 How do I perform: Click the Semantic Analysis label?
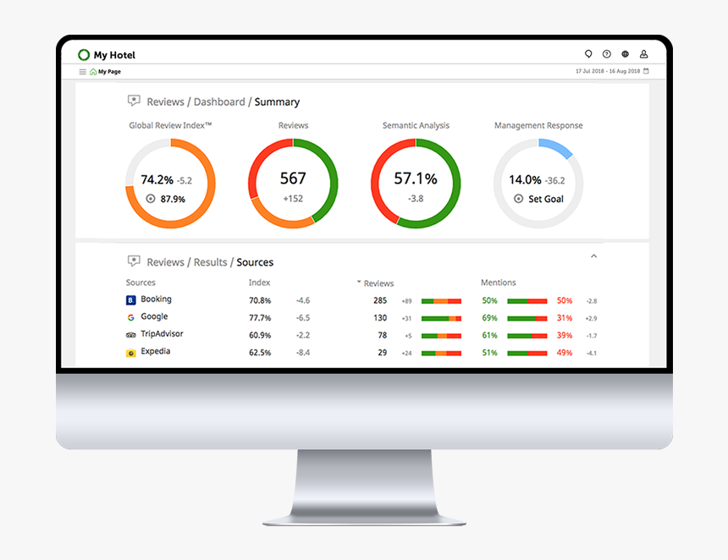[x=416, y=125]
